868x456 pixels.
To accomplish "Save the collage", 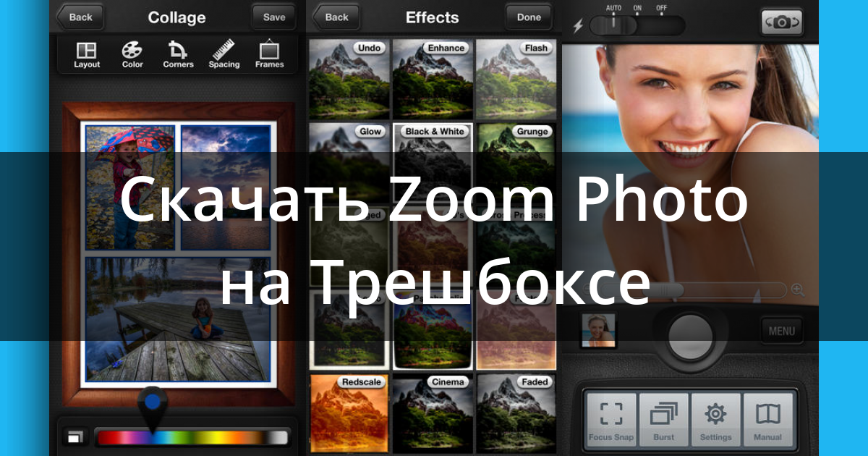I will click(x=273, y=17).
